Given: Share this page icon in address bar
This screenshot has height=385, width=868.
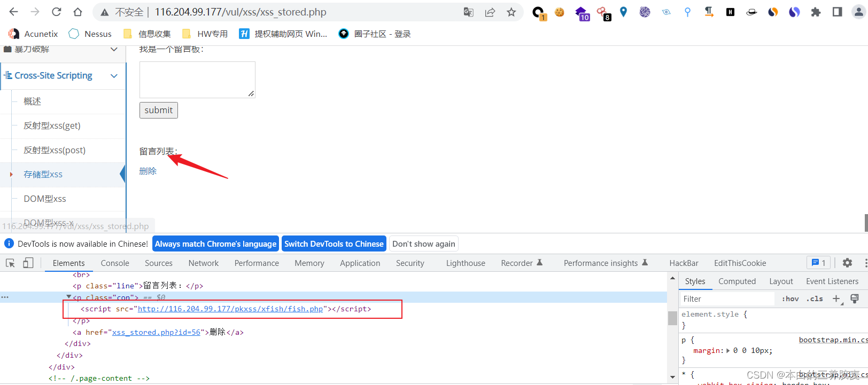Looking at the screenshot, I should click(x=490, y=12).
